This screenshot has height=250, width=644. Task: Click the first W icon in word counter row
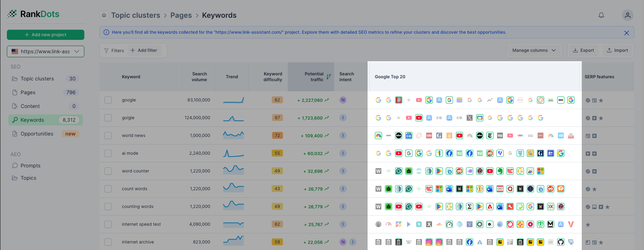(378, 171)
